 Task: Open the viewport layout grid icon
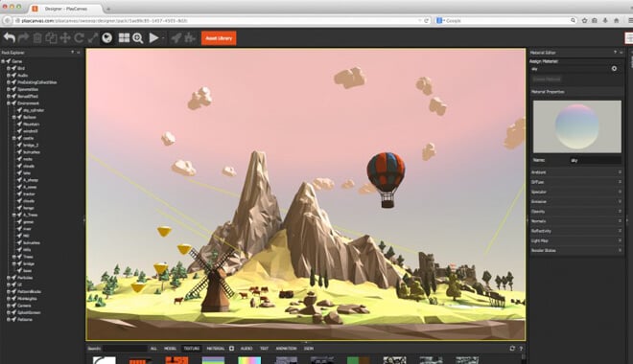click(124, 38)
